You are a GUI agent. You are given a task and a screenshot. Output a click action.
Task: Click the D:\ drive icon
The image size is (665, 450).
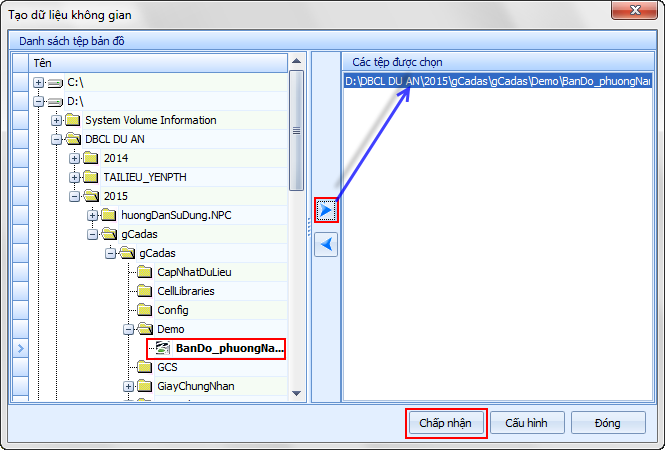(x=54, y=101)
